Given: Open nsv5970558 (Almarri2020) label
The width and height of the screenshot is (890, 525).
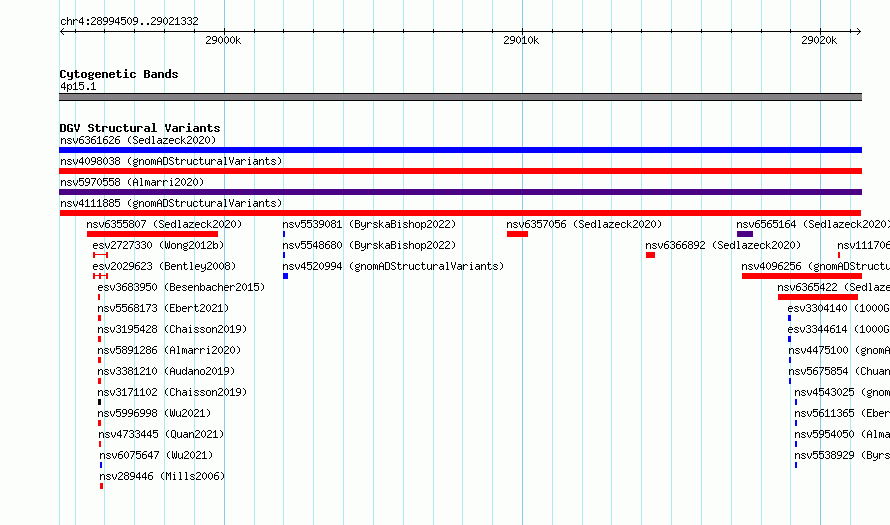Looking at the screenshot, I should pyautogui.click(x=132, y=182).
